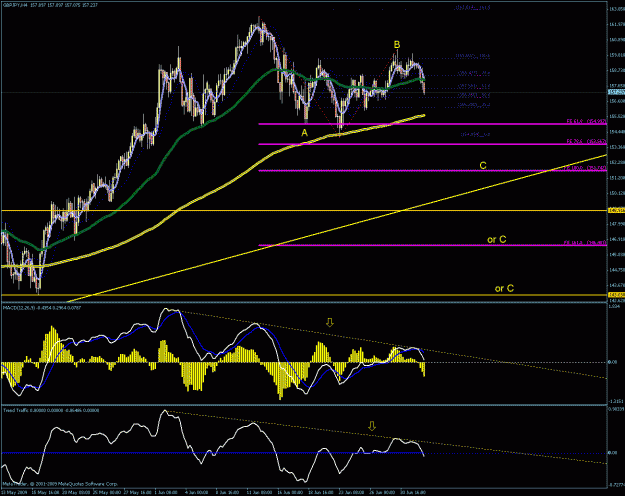Click the wave label B

tap(397, 45)
